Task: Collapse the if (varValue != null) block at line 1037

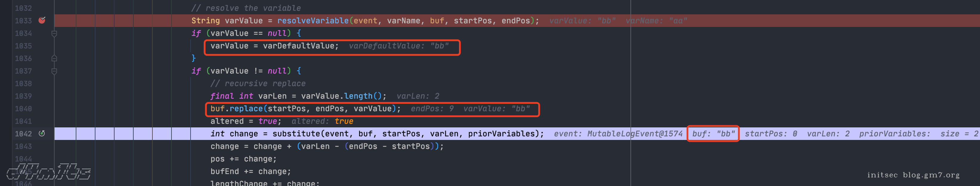Action: 54,71
